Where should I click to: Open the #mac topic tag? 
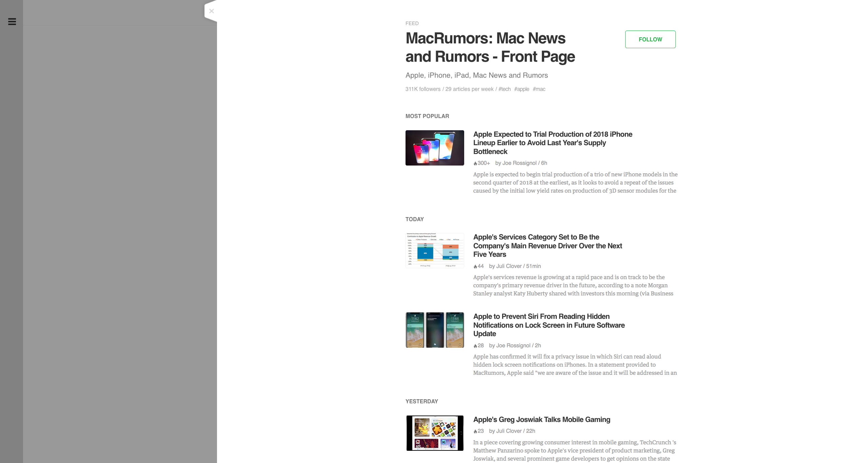click(539, 89)
